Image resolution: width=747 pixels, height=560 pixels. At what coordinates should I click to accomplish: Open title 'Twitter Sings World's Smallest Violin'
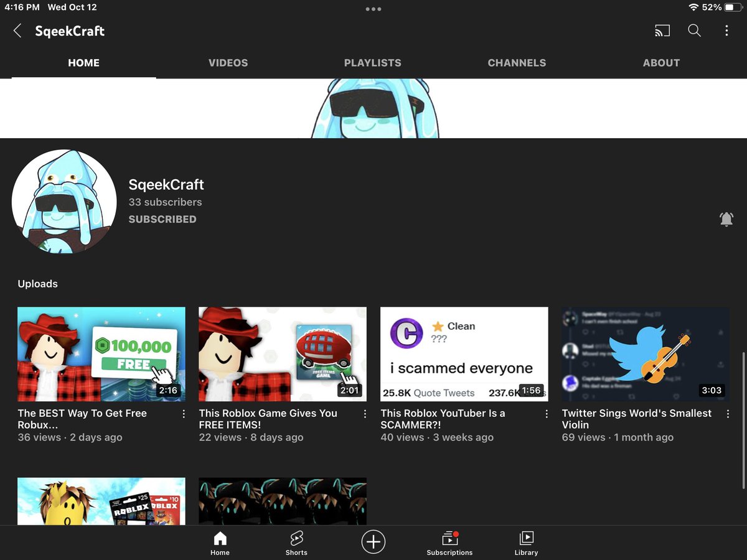point(637,419)
